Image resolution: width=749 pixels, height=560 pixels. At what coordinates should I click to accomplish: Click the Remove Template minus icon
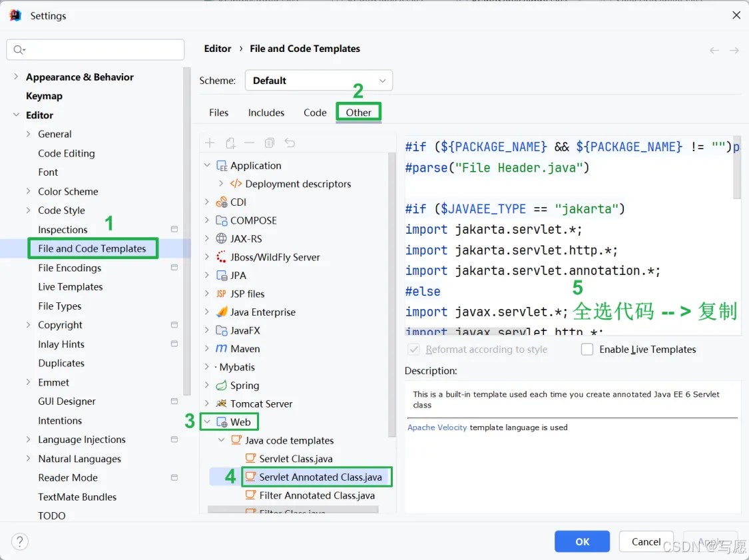(x=250, y=143)
